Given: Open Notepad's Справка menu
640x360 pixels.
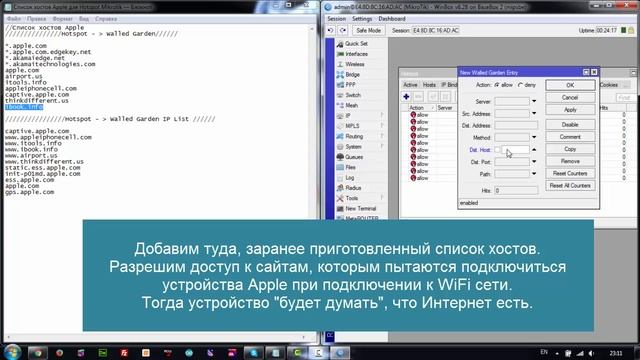Looking at the screenshot, I should pyautogui.click(x=106, y=19).
